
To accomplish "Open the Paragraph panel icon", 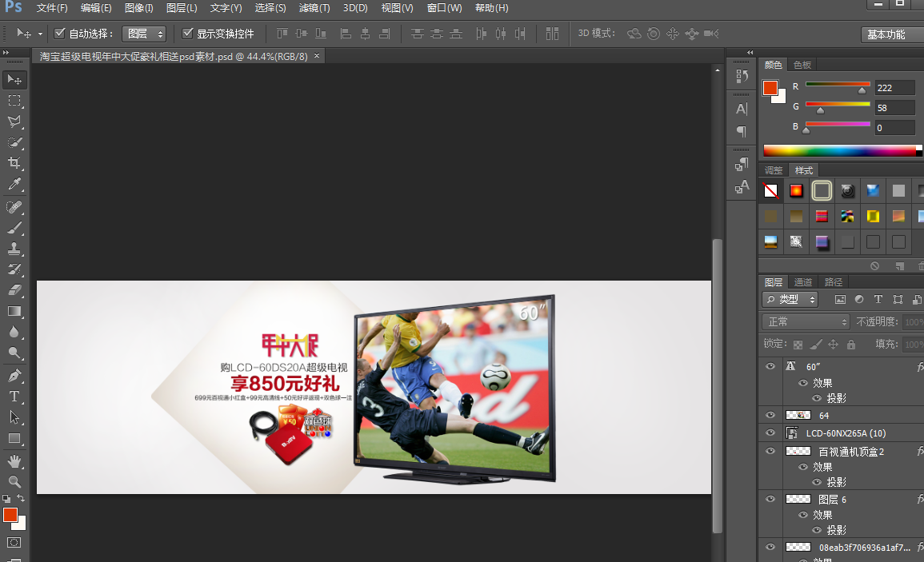I will click(742, 131).
